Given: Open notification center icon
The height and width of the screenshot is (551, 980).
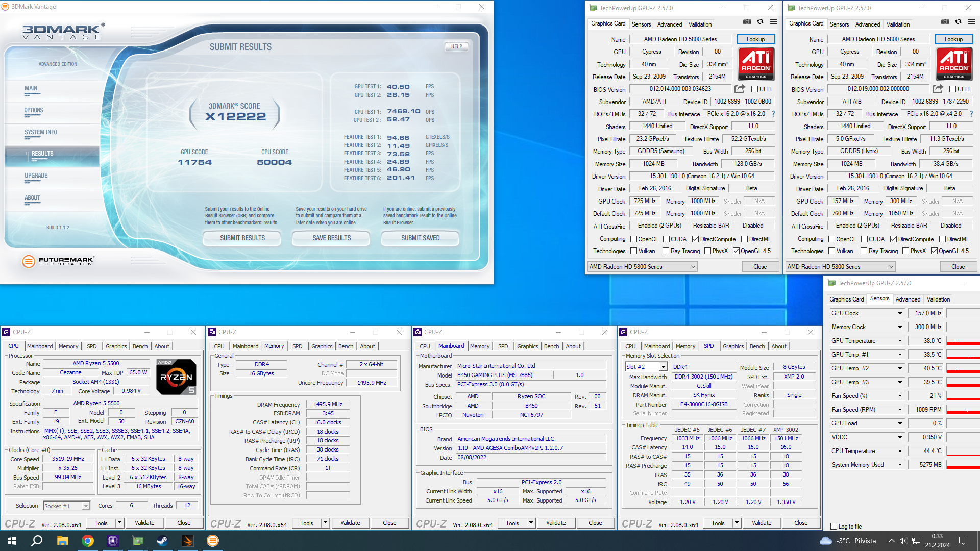Looking at the screenshot, I should [x=963, y=541].
